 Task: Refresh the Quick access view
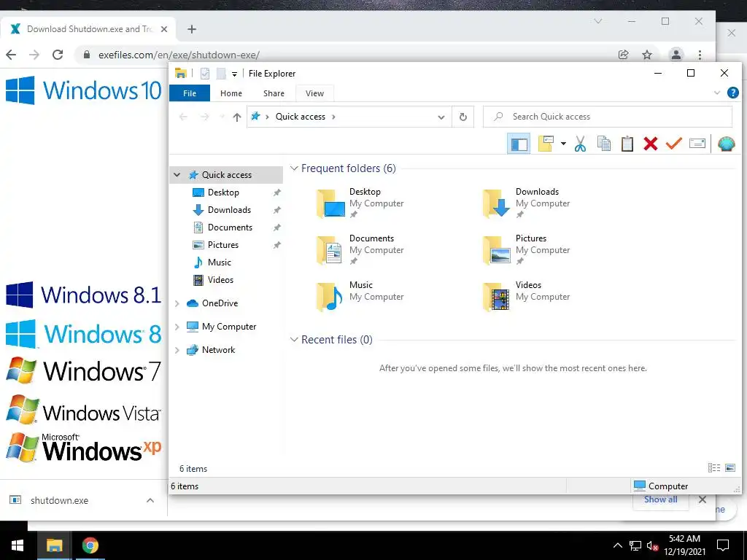462,117
